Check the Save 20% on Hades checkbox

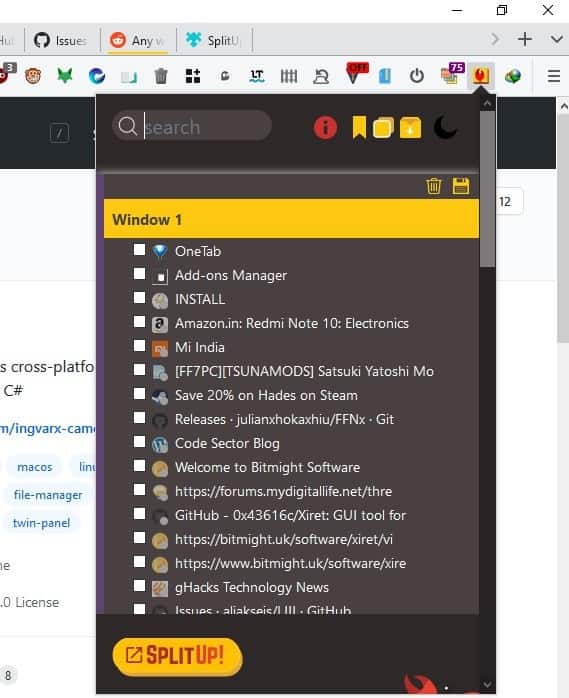coord(139,394)
